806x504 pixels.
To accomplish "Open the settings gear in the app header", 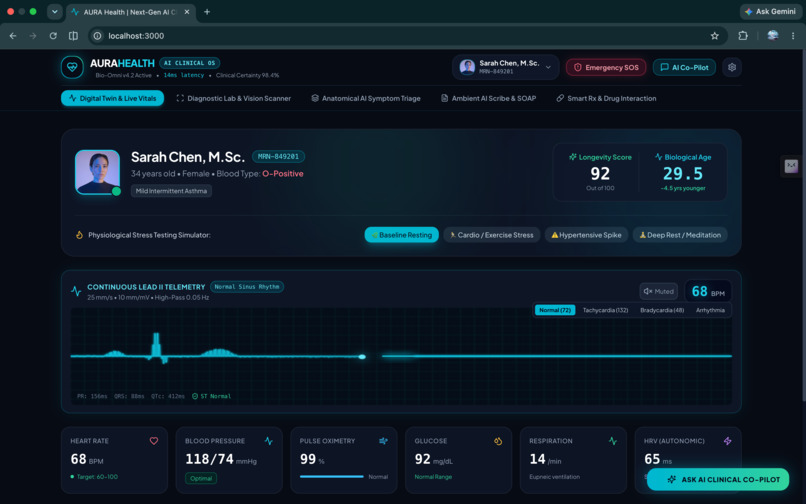I will [732, 67].
